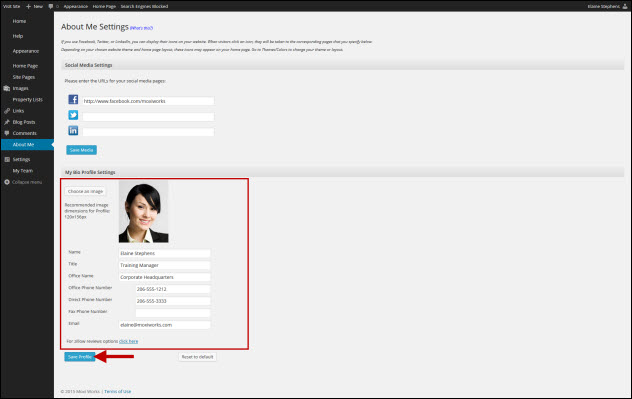
Task: Click the Name field with Elaine Stephens
Action: (164, 253)
